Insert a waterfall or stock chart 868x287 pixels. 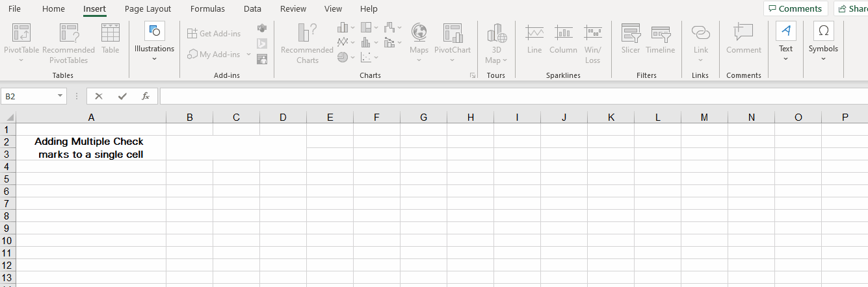[389, 27]
